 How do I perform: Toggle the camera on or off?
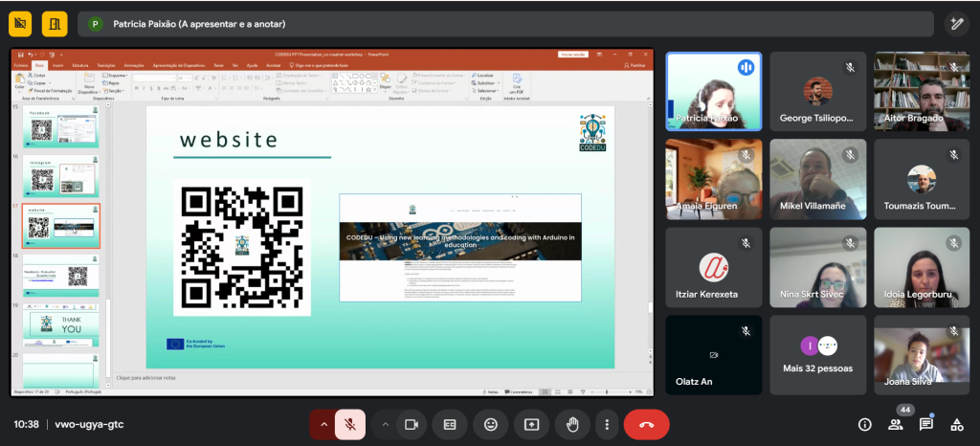[x=412, y=424]
